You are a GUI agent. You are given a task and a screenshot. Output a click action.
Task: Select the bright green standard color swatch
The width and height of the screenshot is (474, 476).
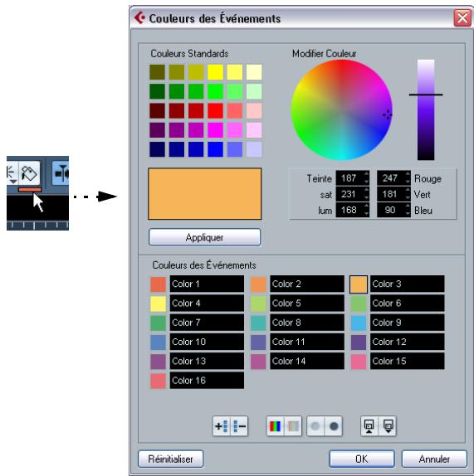tap(215, 91)
